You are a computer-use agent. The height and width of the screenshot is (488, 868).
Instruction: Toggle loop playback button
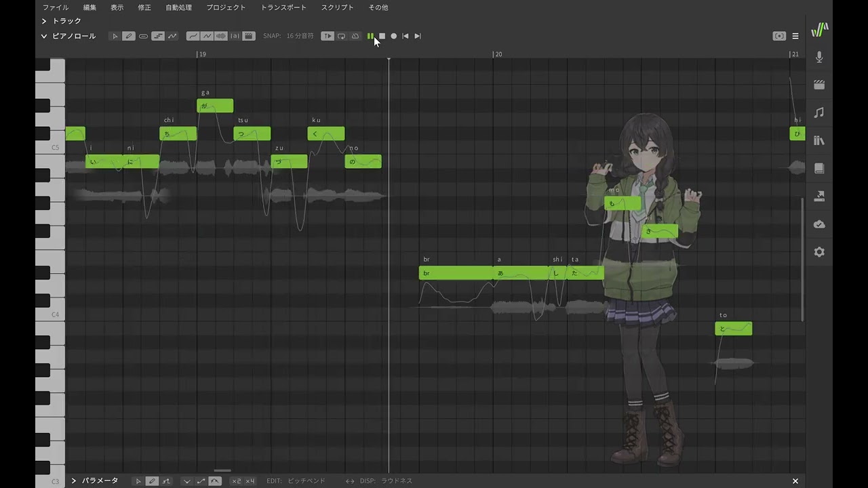(341, 36)
